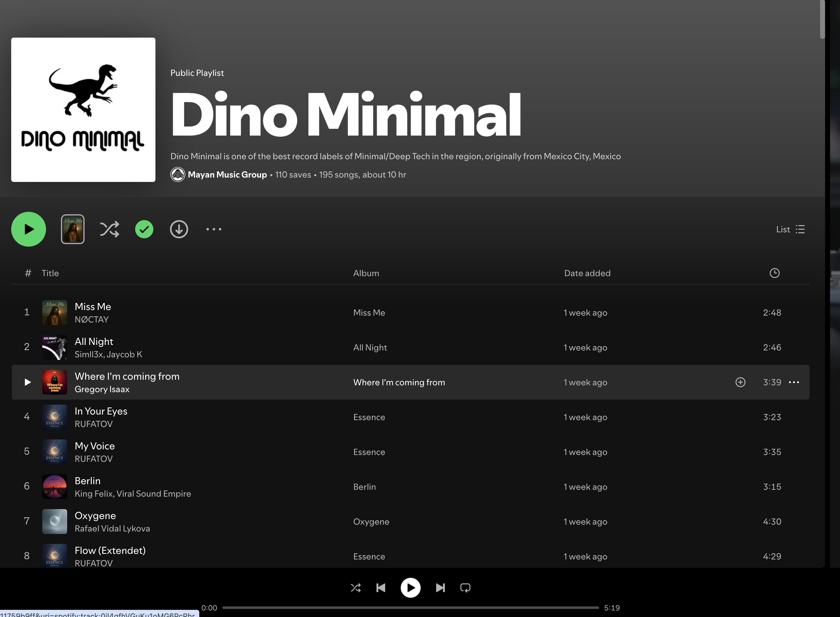Click the green saved-to-library checkmark

click(144, 229)
